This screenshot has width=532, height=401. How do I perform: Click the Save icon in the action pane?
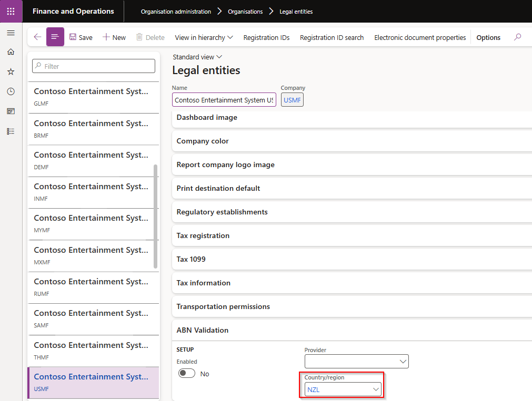point(81,37)
